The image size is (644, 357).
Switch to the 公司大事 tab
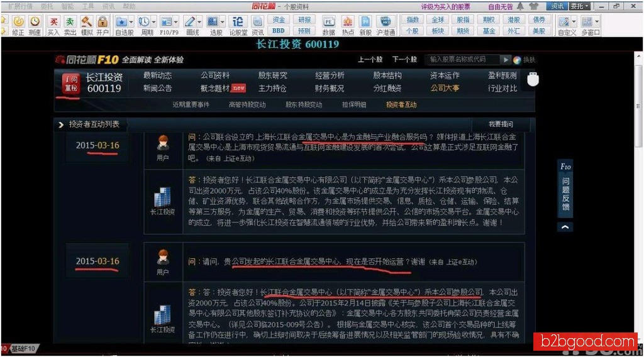coord(445,88)
